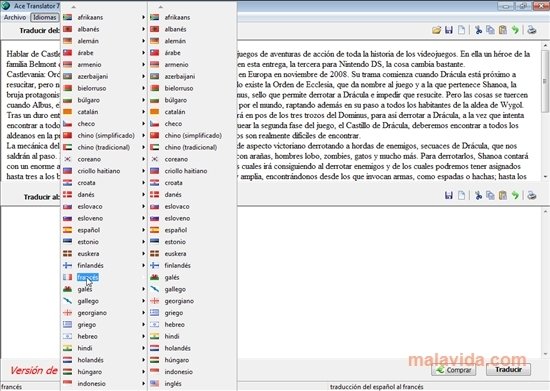Click the Idiomas menu
The width and height of the screenshot is (550, 391).
(45, 17)
